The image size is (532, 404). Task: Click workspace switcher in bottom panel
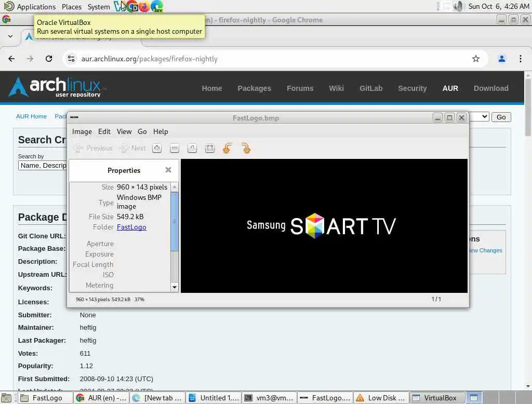pyautogui.click(x=498, y=398)
